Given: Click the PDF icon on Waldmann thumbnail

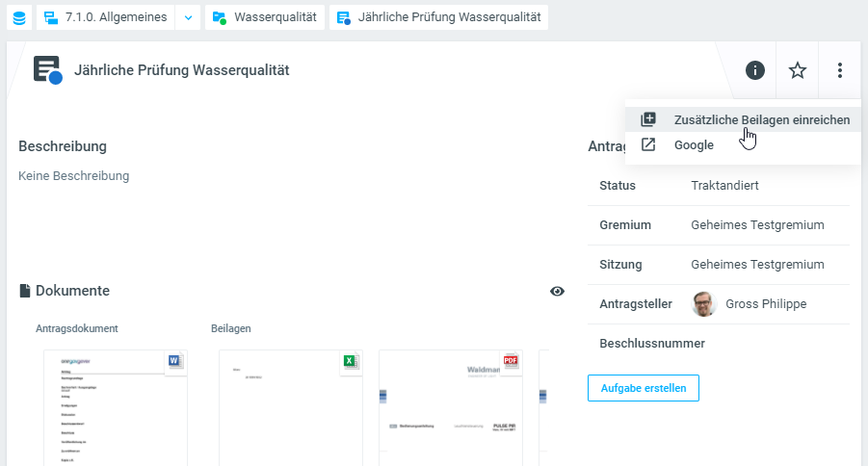Looking at the screenshot, I should 511,361.
